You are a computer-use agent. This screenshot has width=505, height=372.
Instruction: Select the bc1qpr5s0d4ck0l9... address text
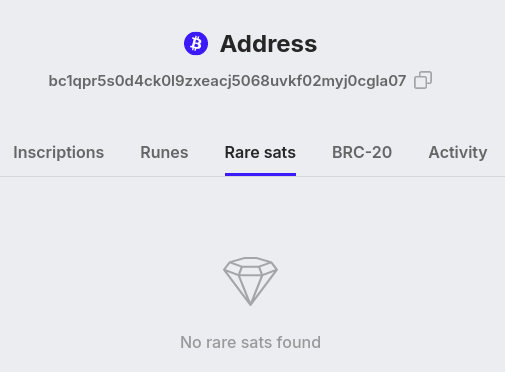coord(227,81)
